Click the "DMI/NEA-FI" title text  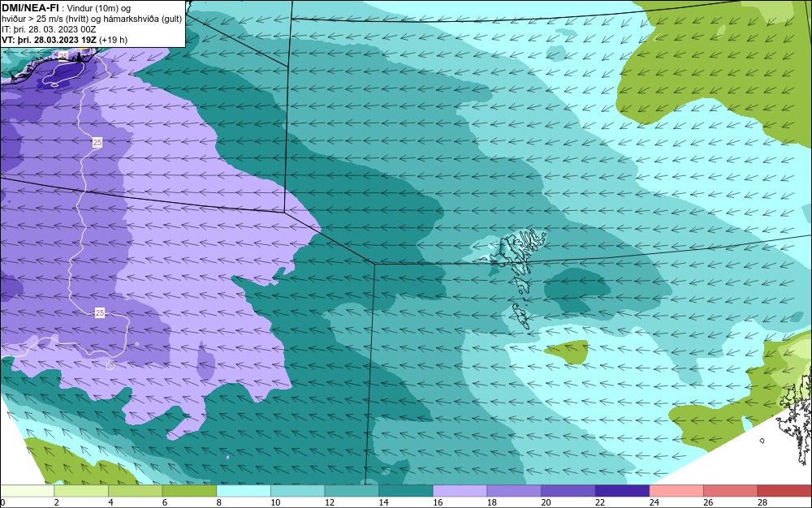(x=30, y=7)
